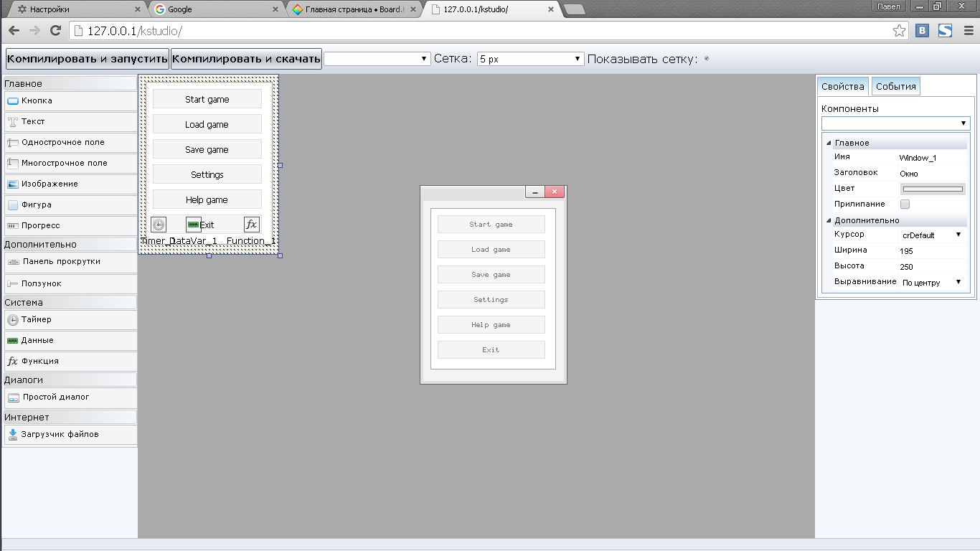Select the Progress (Прогресс) bar component icon
980x551 pixels.
click(13, 226)
